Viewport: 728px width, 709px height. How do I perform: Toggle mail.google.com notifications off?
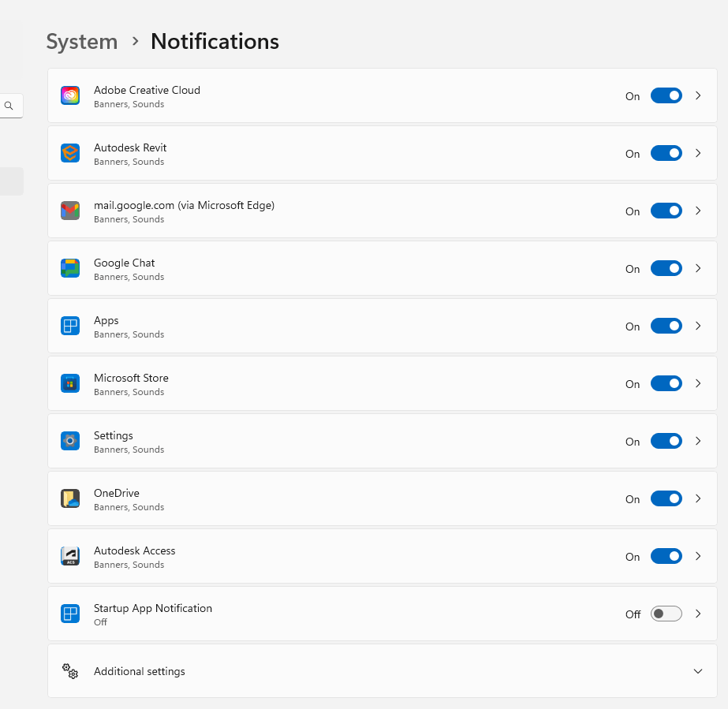click(666, 211)
